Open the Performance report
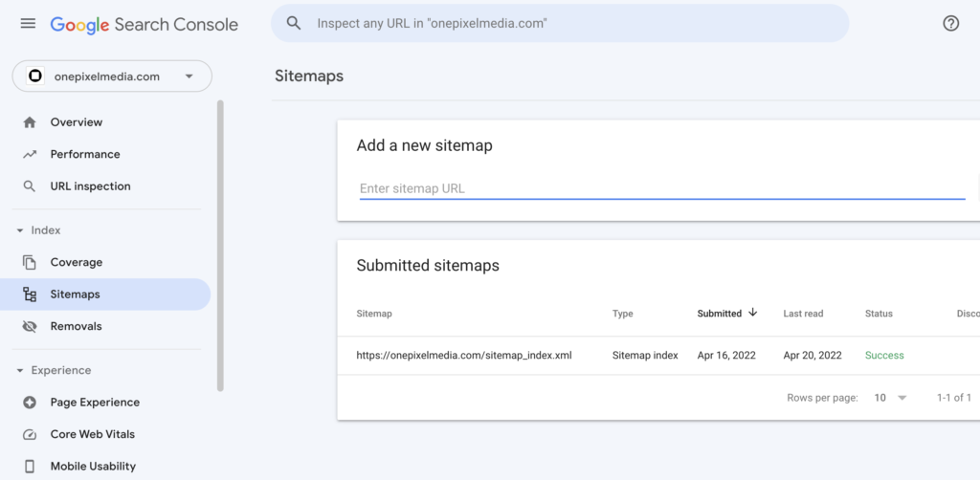Screen dimensions: 980x480 click(105, 154)
